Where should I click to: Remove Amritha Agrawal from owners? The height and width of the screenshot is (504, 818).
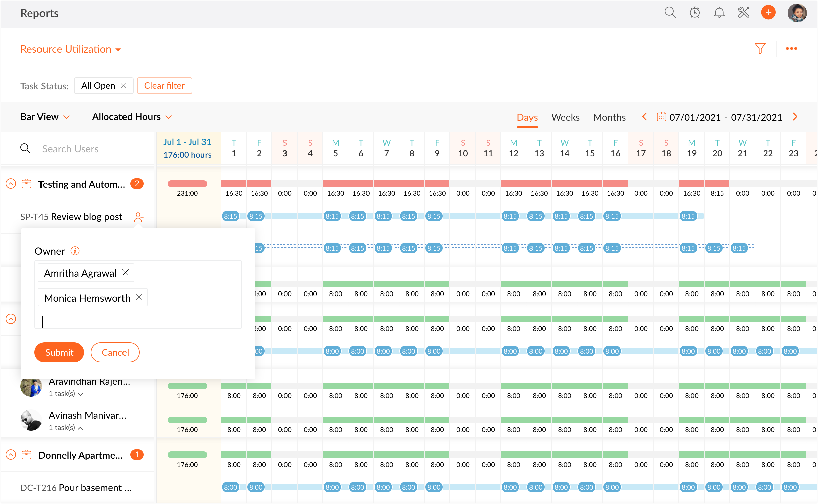(126, 273)
